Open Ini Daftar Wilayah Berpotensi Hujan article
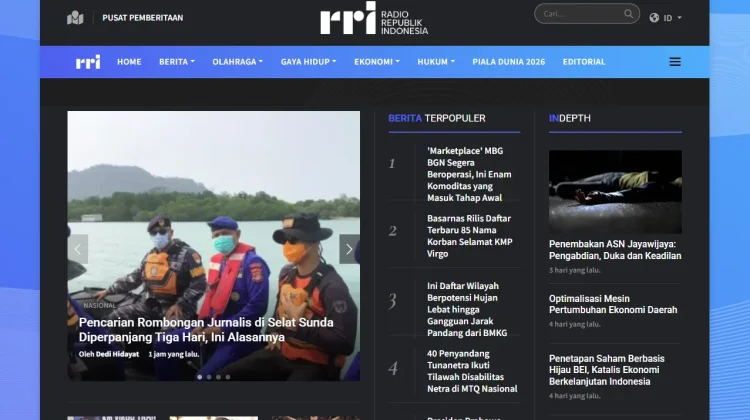Viewport: 750px width, 420px height. (467, 309)
